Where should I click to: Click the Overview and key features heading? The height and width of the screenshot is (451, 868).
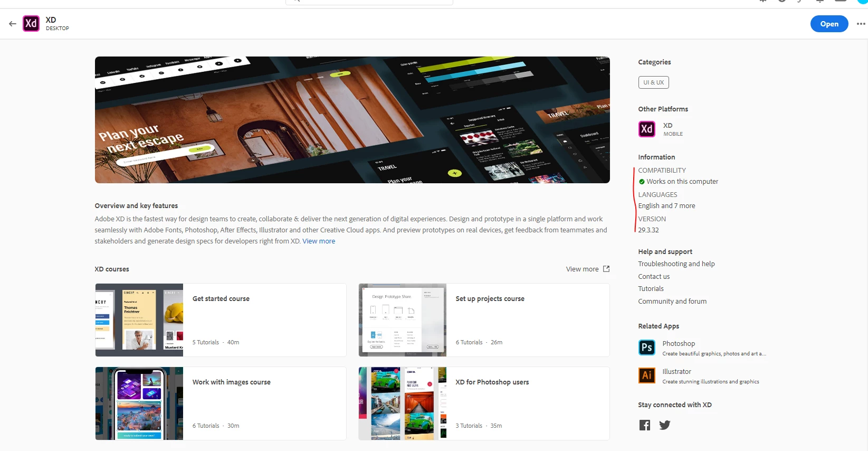[x=136, y=206]
